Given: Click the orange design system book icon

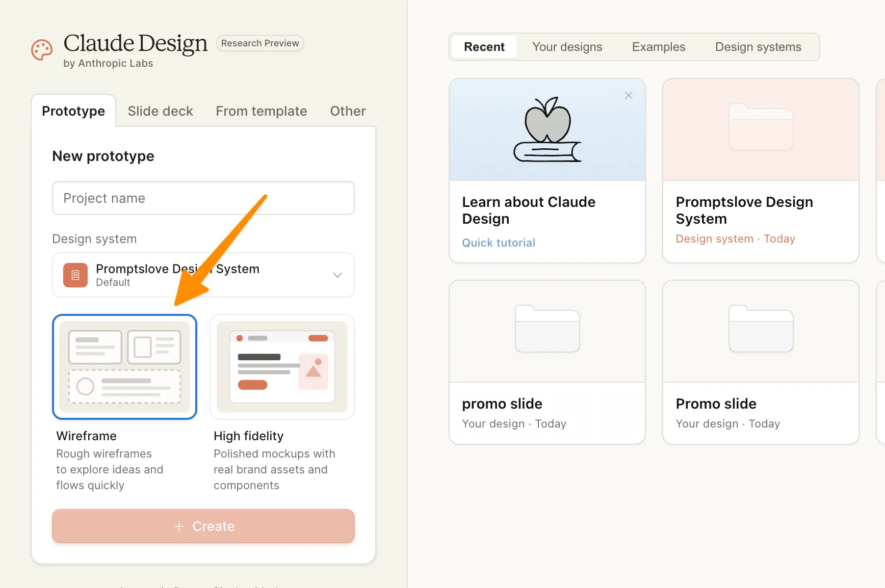Looking at the screenshot, I should [x=75, y=275].
